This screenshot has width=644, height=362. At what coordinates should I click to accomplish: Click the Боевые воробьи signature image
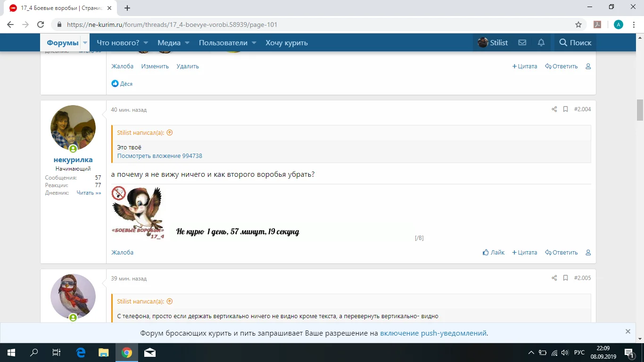click(138, 213)
